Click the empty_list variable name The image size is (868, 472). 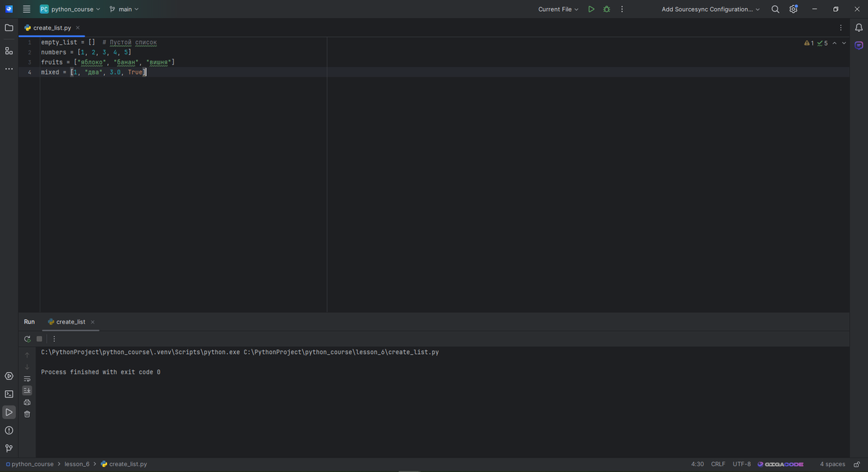click(x=59, y=42)
